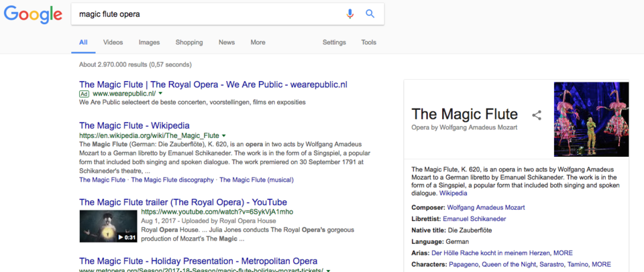The height and width of the screenshot is (272, 644).
Task: Click the share icon beside The Magic Flute
Action: (x=537, y=115)
